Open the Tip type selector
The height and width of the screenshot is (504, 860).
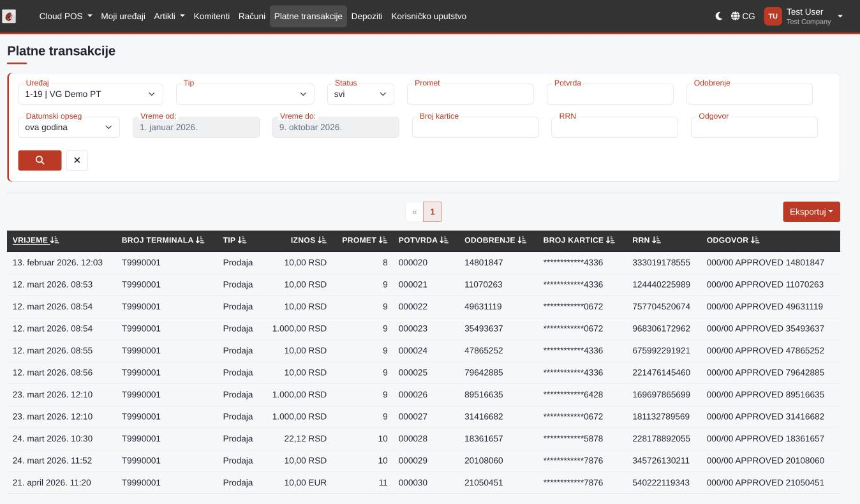click(x=245, y=94)
